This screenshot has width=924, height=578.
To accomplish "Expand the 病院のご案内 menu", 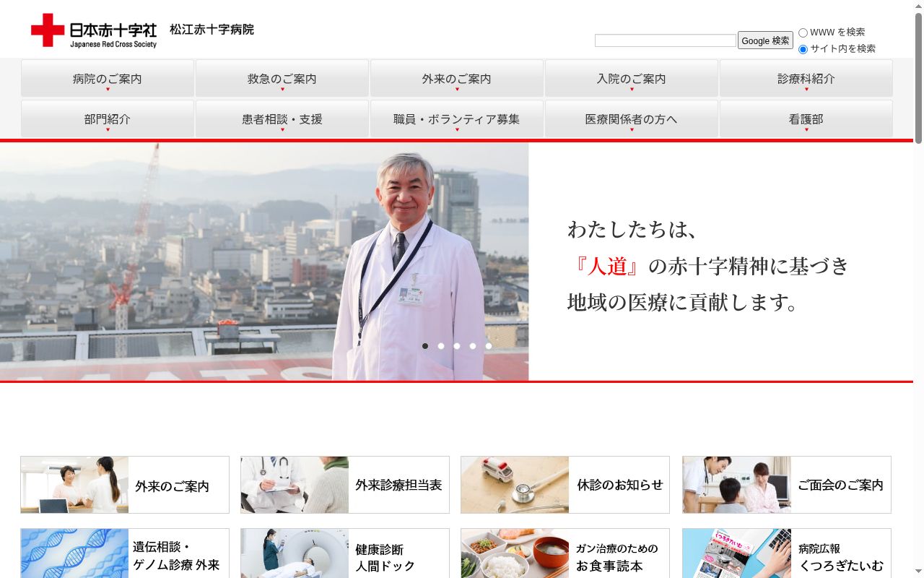I will point(108,78).
